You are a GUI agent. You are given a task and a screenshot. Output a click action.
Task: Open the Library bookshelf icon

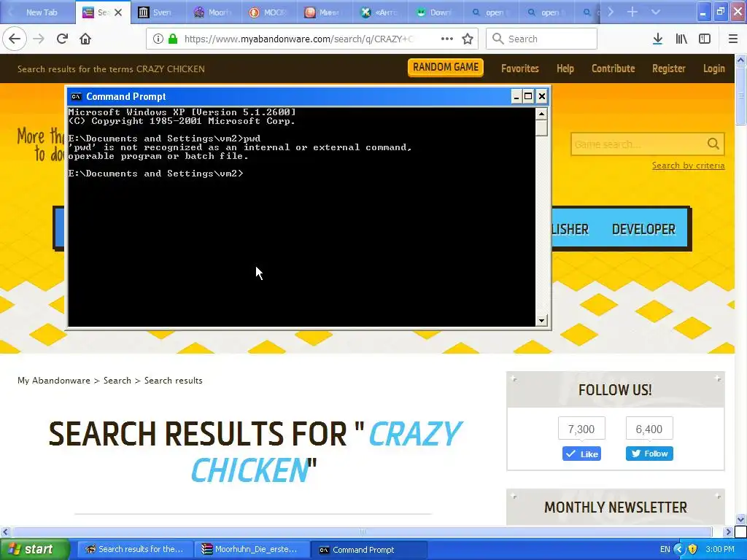681,39
